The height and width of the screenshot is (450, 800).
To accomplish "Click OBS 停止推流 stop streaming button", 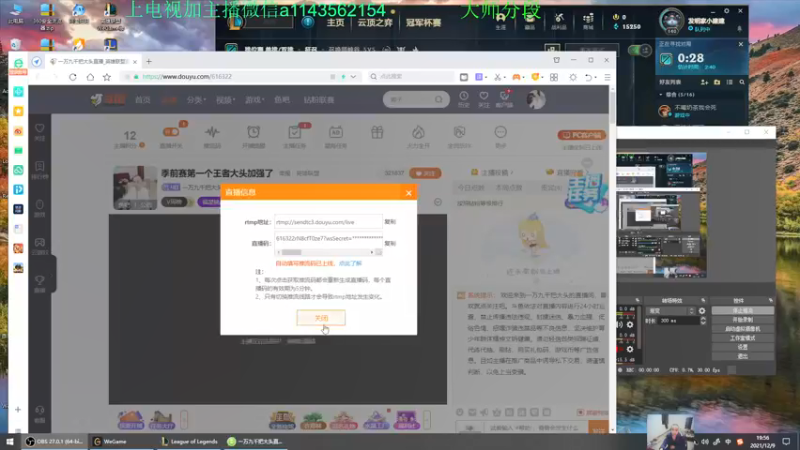I will [x=742, y=311].
